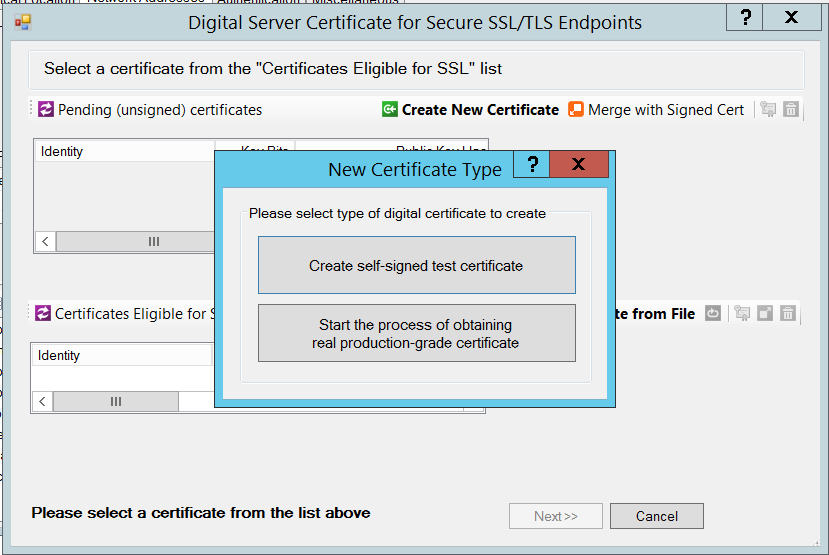Click the Pending certificates refresh icon
The width and height of the screenshot is (829, 555).
[x=45, y=109]
